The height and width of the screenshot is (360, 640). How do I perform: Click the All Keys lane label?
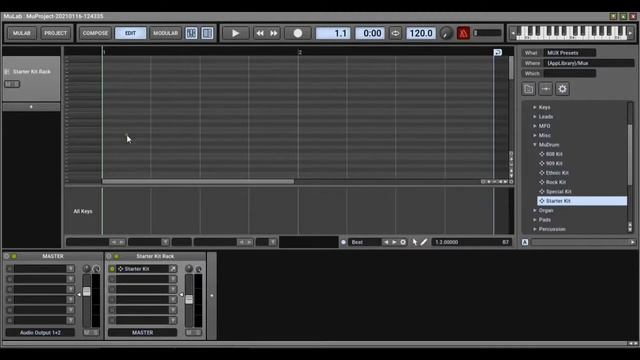tap(83, 211)
